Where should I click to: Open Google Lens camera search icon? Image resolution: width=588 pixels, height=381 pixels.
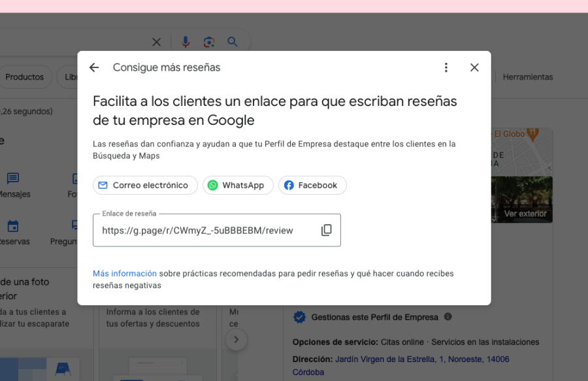coord(209,41)
